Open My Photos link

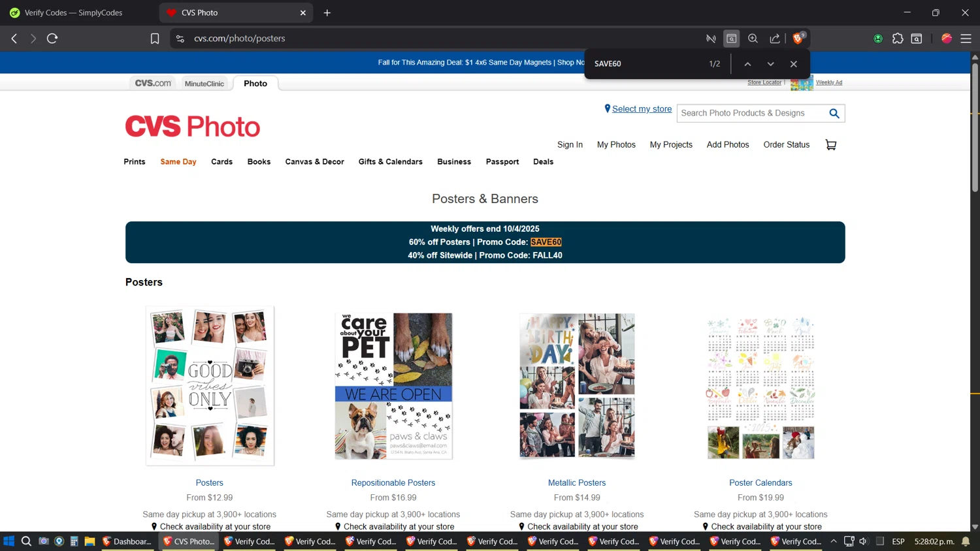616,145
